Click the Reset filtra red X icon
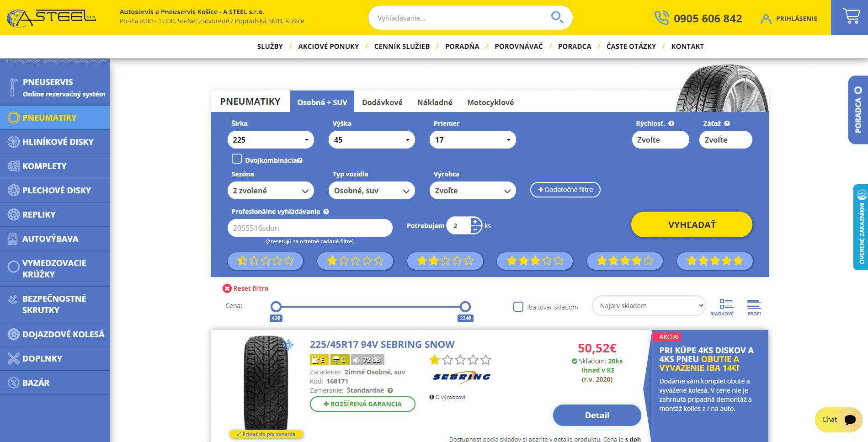 227,288
